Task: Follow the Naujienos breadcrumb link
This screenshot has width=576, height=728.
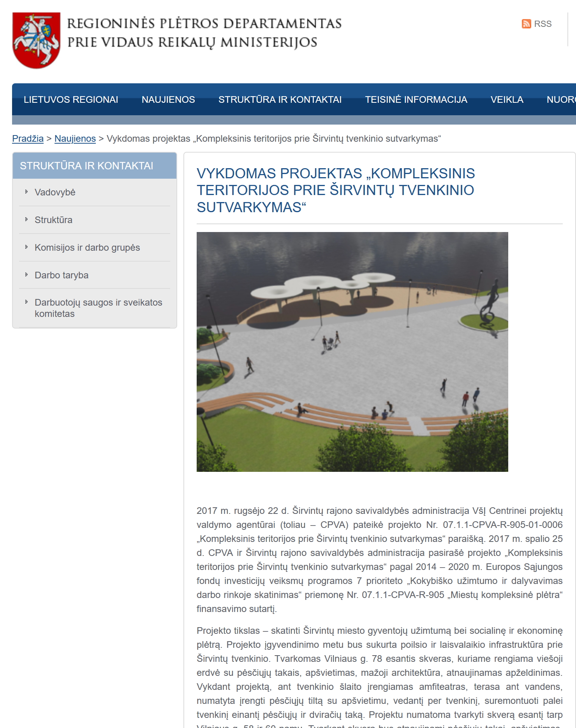Action: point(75,139)
